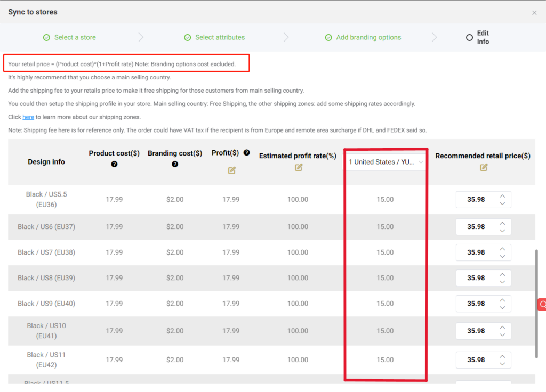Image resolution: width=546 pixels, height=392 pixels.
Task: Click the help icon next to Profit($)
Action: pyautogui.click(x=246, y=153)
